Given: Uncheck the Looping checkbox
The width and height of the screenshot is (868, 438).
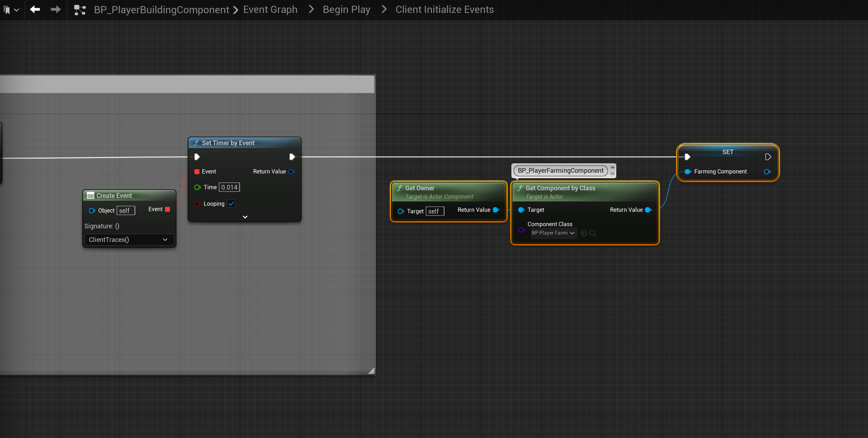Looking at the screenshot, I should pos(231,204).
